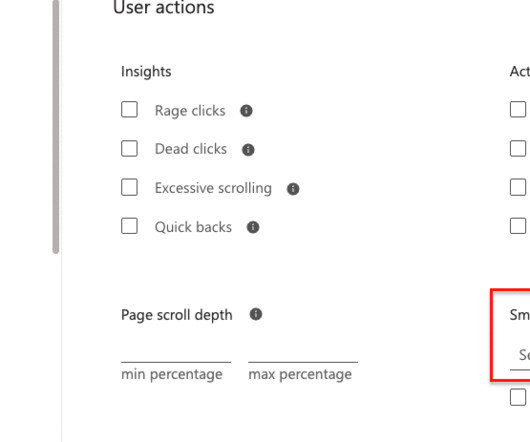Open Page scroll depth info icon
The image size is (530, 442).
pyautogui.click(x=256, y=314)
